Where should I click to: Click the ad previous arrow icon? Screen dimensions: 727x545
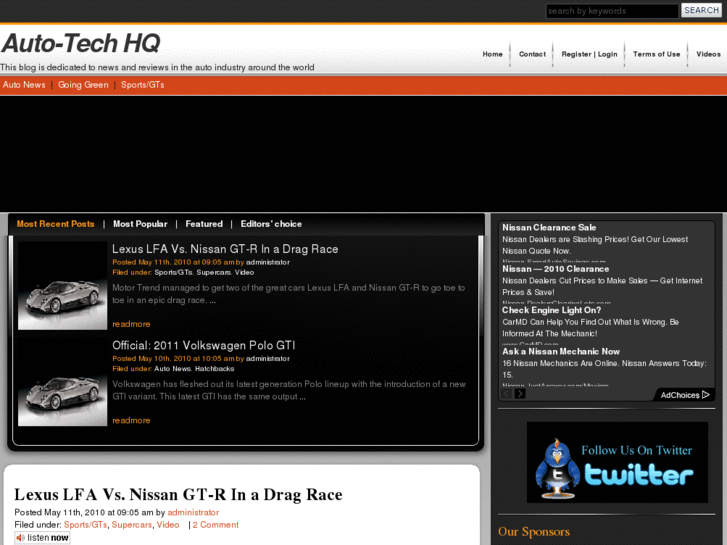(507, 394)
